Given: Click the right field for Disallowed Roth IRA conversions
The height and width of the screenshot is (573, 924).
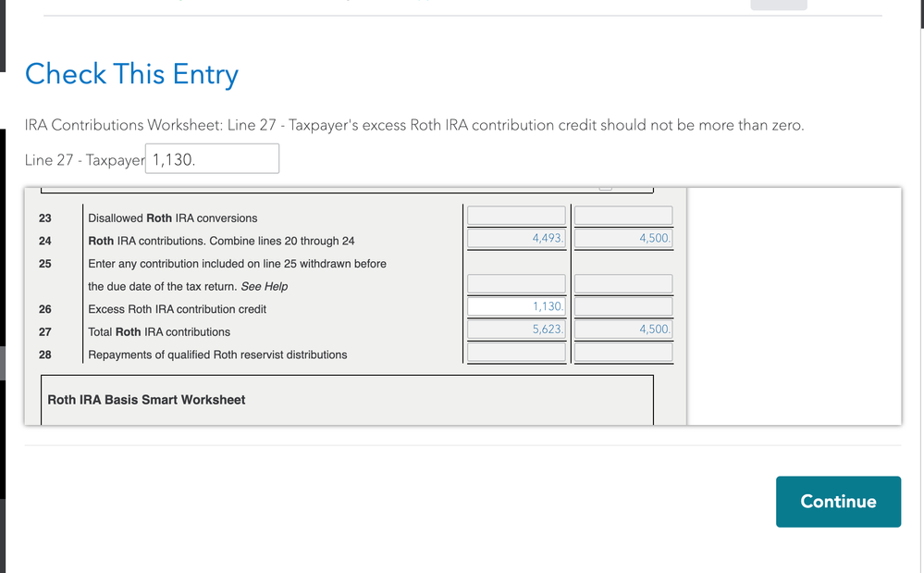Looking at the screenshot, I should point(623,216).
